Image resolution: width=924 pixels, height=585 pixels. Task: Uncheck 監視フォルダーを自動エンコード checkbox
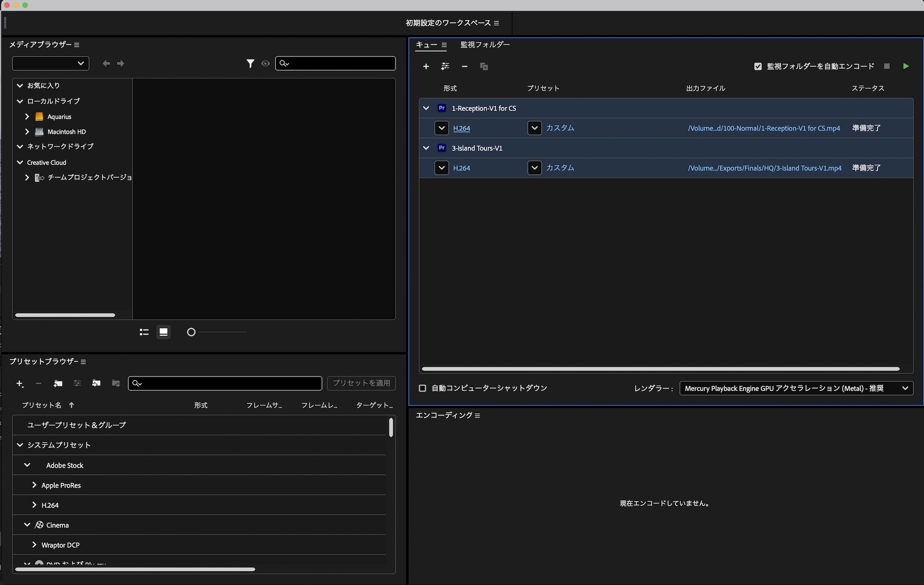click(x=758, y=66)
